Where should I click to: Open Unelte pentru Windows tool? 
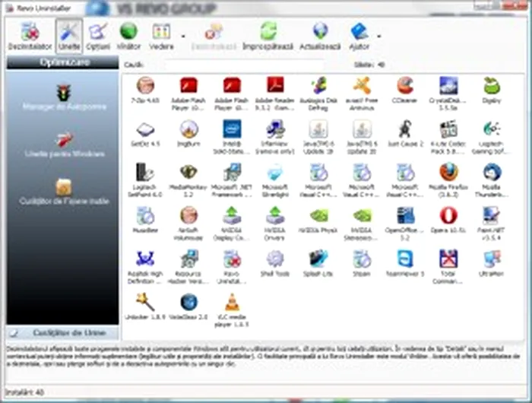63,143
